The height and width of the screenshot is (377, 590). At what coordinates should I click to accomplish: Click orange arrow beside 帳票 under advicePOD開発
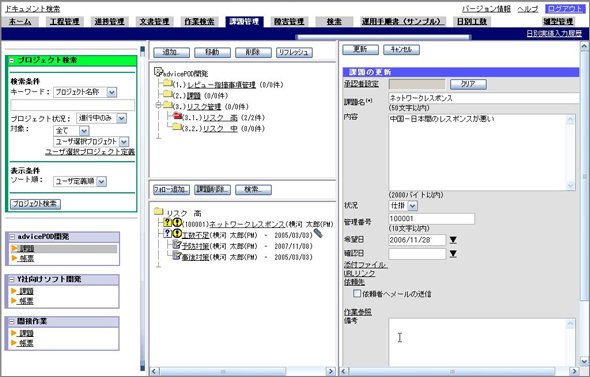(x=14, y=258)
